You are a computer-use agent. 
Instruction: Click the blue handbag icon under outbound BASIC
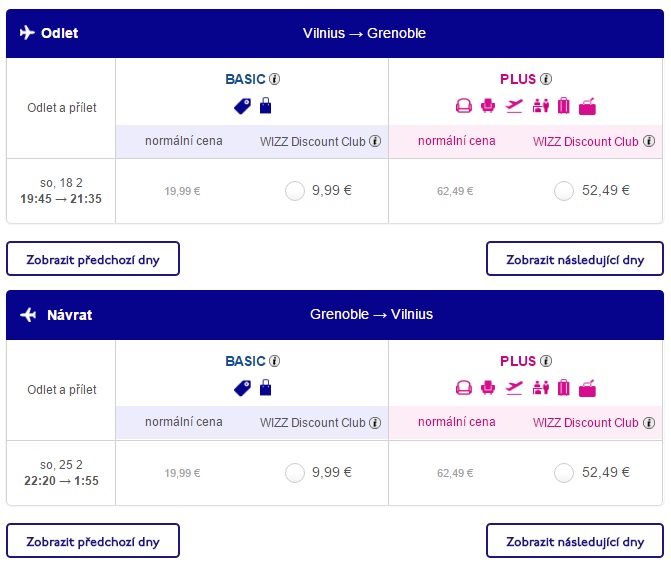tap(266, 105)
